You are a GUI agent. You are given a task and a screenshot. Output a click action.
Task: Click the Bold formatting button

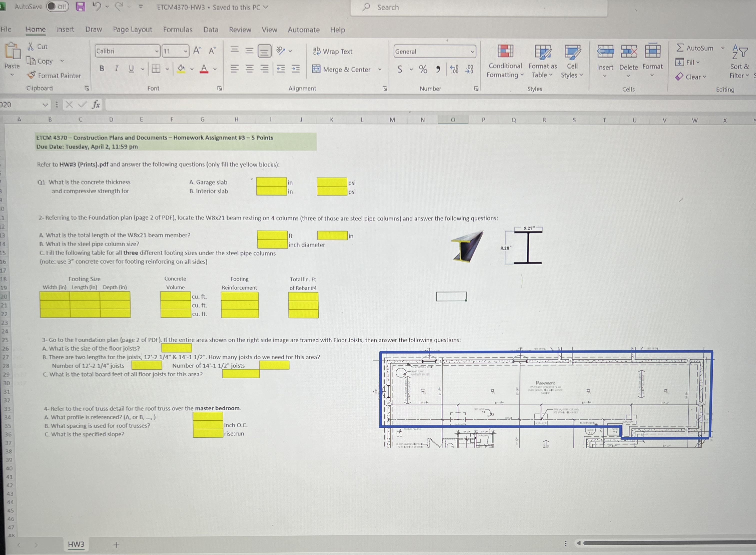[102, 68]
